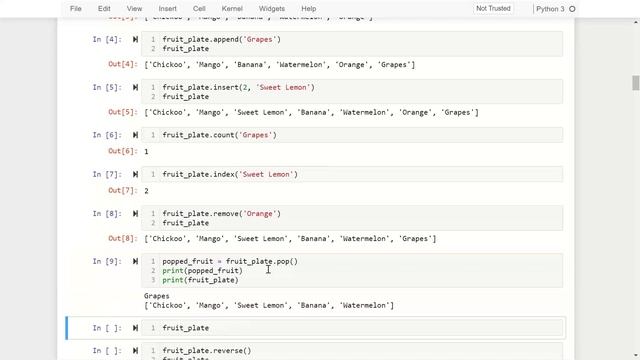Open the Edit menu
Screen dimensions: 640x360
tap(104, 9)
